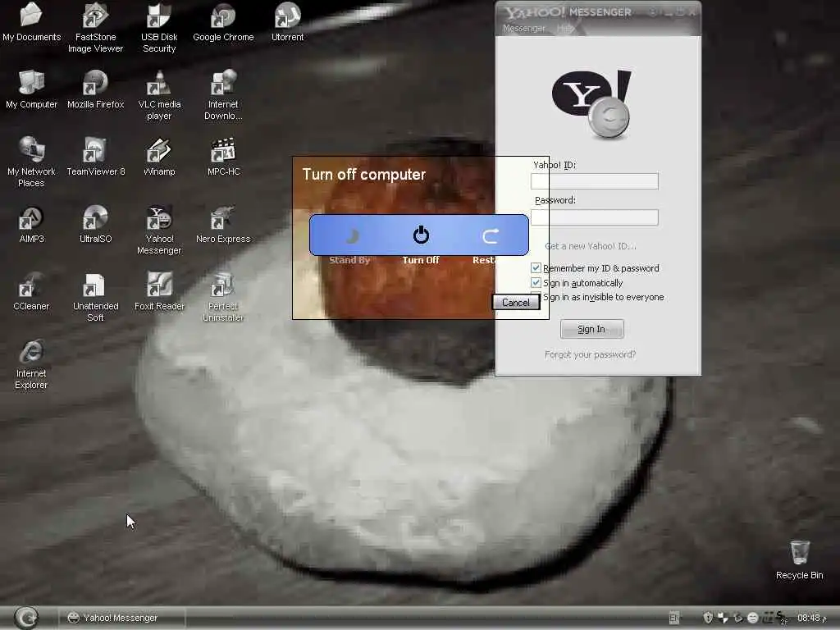Open USB Disk Security shortcut
840x630 pixels.
[x=159, y=28]
